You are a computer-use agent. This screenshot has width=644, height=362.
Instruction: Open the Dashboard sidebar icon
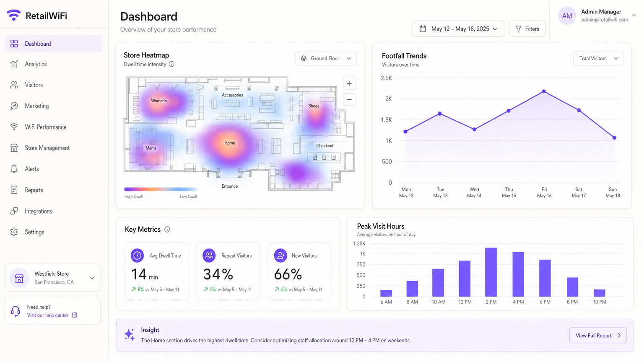click(x=14, y=43)
